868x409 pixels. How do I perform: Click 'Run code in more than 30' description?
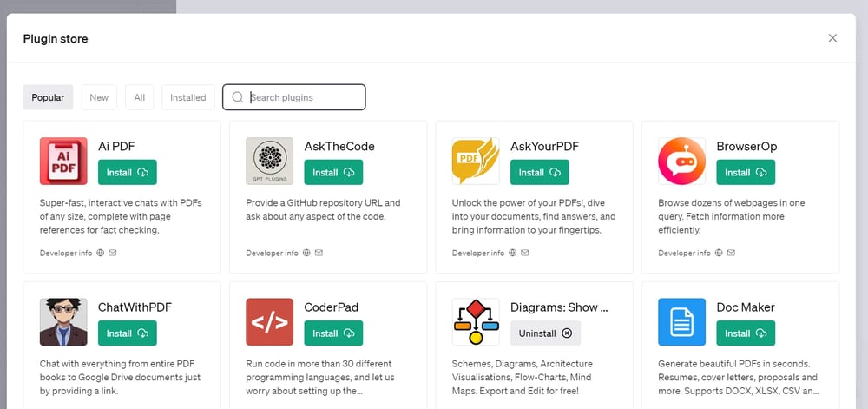tap(320, 378)
